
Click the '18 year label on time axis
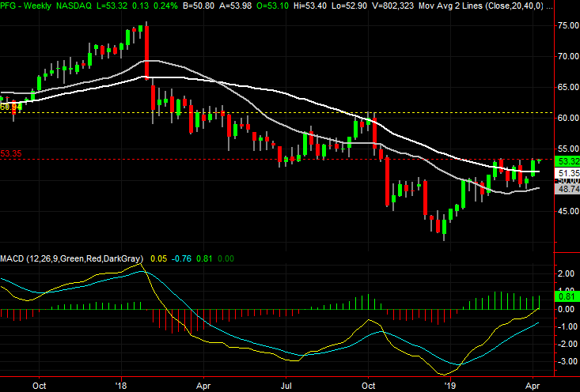click(x=121, y=386)
